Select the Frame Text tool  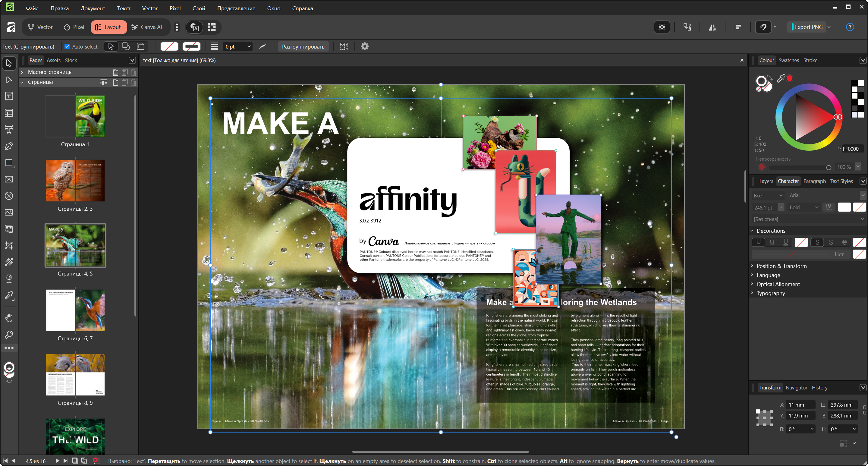point(9,96)
